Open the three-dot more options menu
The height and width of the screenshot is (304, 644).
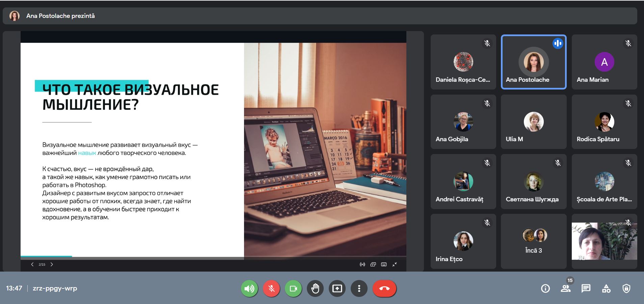[x=359, y=288]
